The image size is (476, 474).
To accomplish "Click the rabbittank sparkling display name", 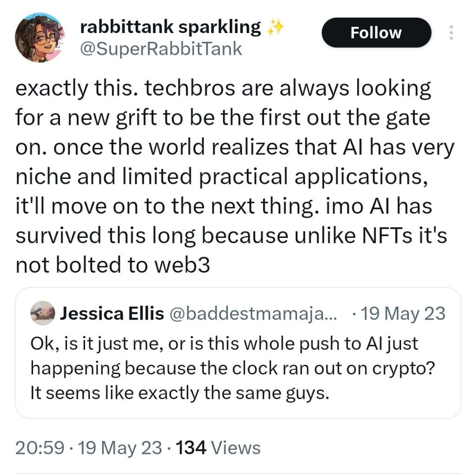I will coord(171,27).
